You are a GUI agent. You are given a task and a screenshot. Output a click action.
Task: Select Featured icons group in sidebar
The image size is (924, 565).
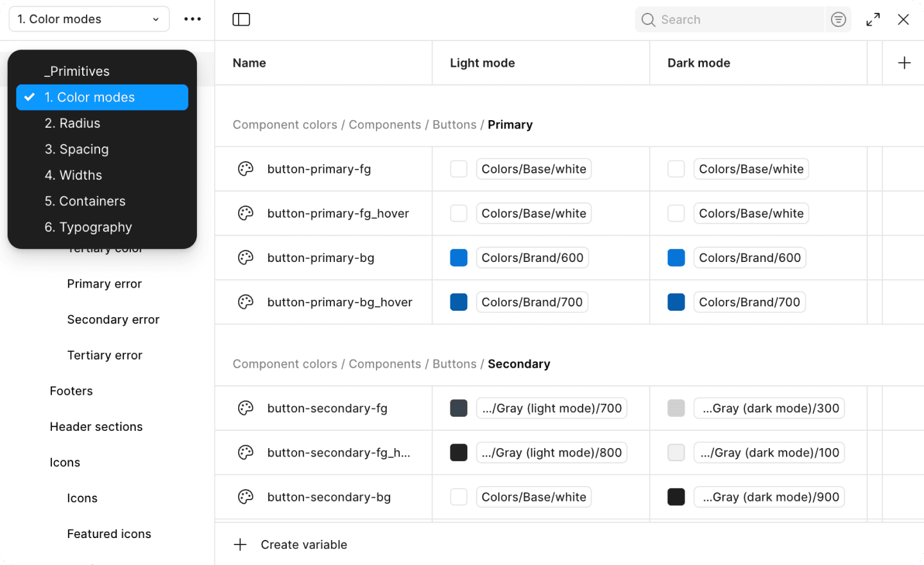109,534
